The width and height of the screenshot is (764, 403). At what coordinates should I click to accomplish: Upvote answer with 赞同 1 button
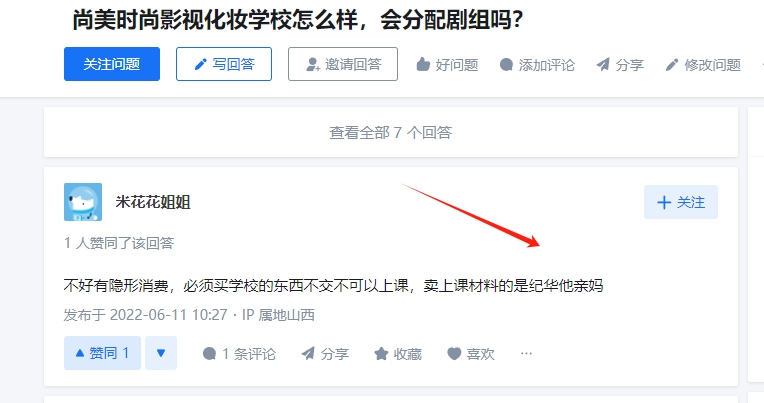pos(102,353)
